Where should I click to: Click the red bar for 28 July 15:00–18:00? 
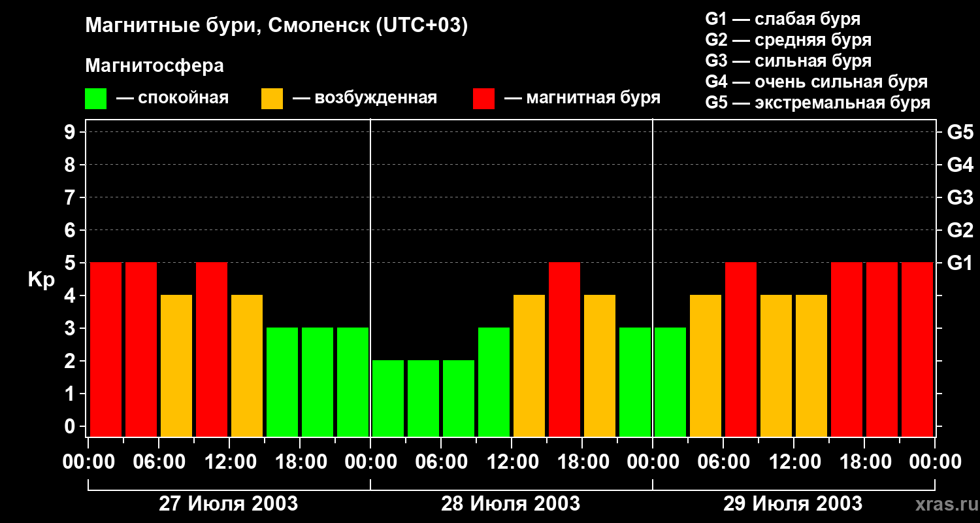[x=564, y=349]
